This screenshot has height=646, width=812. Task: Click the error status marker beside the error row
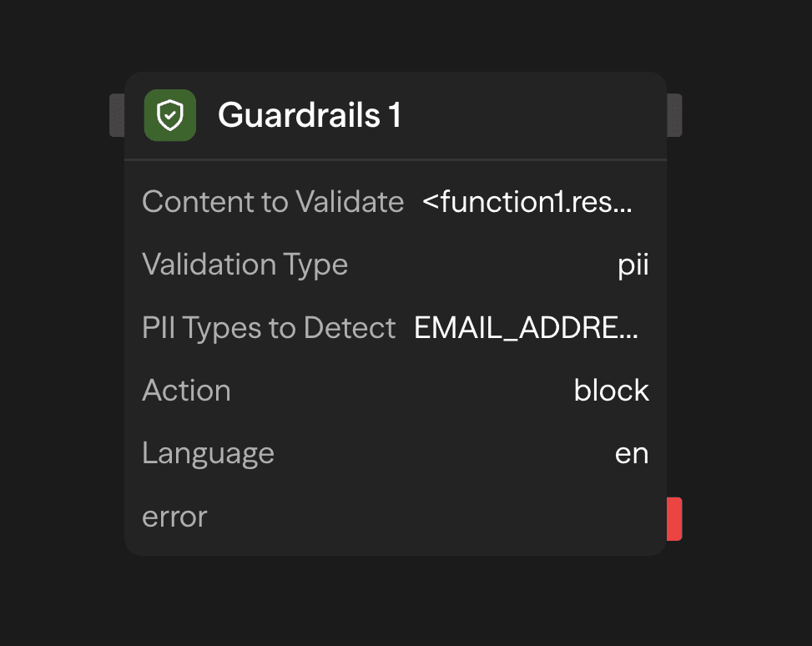tap(676, 518)
